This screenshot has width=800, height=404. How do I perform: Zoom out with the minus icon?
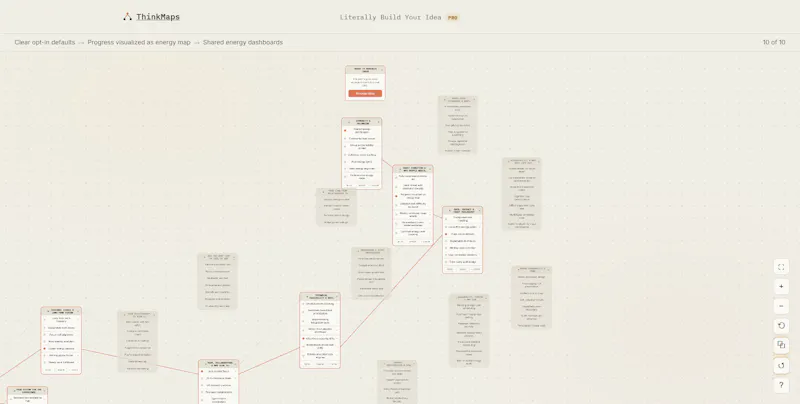[781, 306]
